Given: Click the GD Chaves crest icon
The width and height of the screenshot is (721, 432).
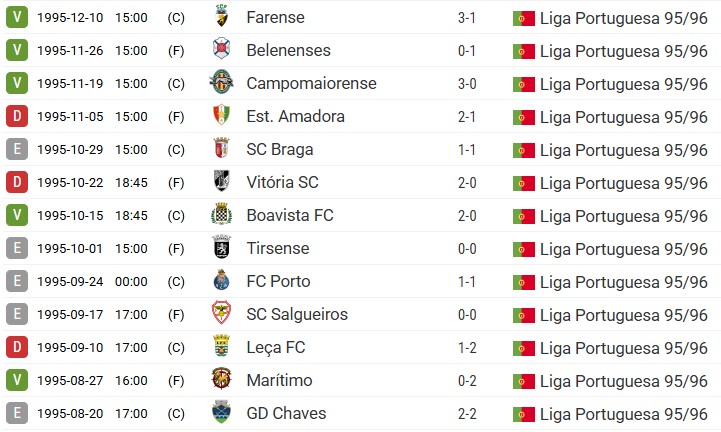Looking at the screenshot, I should [x=221, y=413].
